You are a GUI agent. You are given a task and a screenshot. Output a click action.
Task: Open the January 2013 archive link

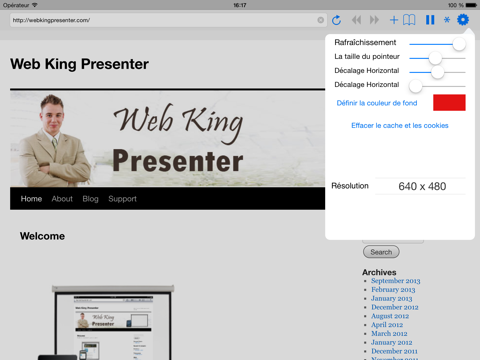tap(392, 298)
